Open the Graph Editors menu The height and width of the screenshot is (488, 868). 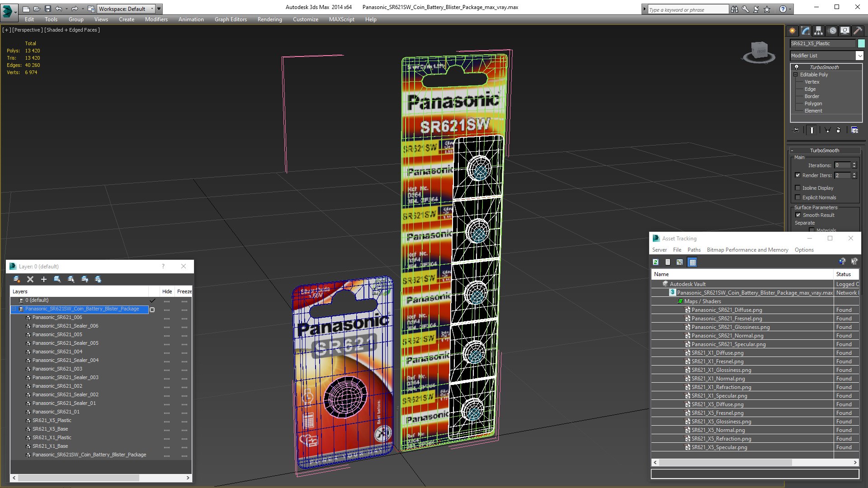coord(231,19)
